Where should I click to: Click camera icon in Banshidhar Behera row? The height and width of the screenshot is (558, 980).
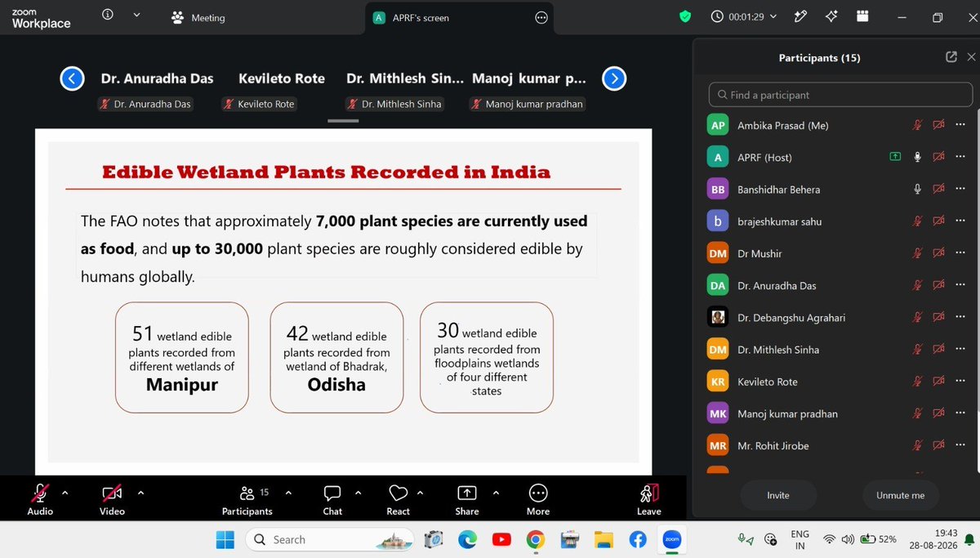[939, 189]
